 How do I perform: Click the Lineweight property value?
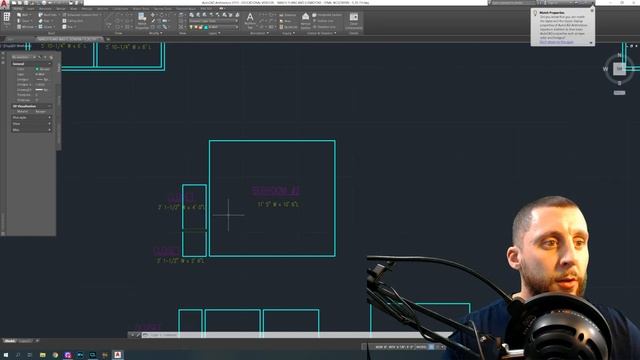pos(43,89)
